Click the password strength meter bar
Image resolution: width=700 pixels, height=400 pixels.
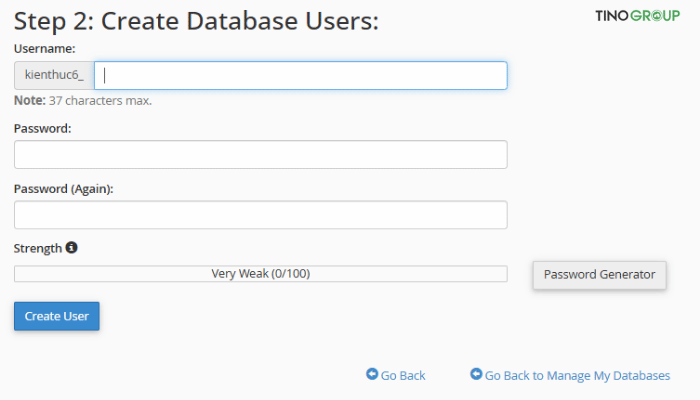coord(400,274)
